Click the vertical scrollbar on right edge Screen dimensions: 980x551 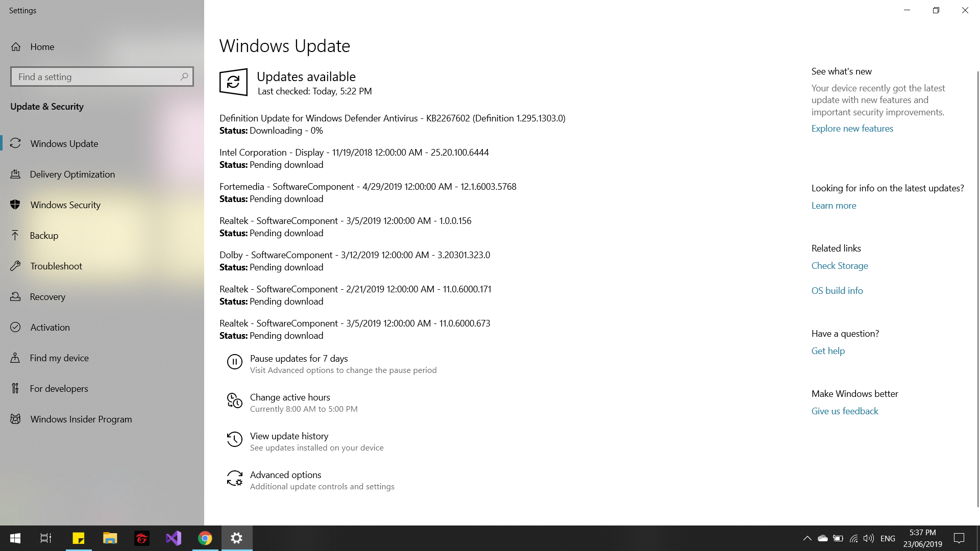(977, 288)
